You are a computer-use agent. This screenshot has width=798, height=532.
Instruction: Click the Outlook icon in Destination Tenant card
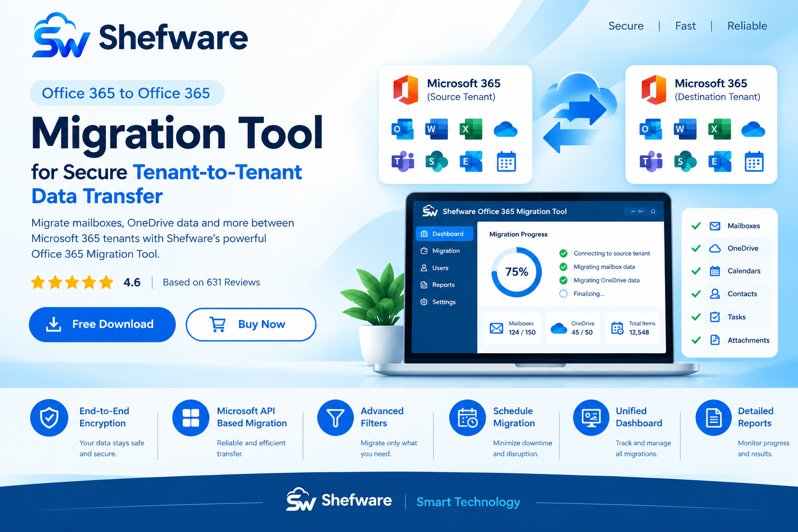tap(650, 129)
